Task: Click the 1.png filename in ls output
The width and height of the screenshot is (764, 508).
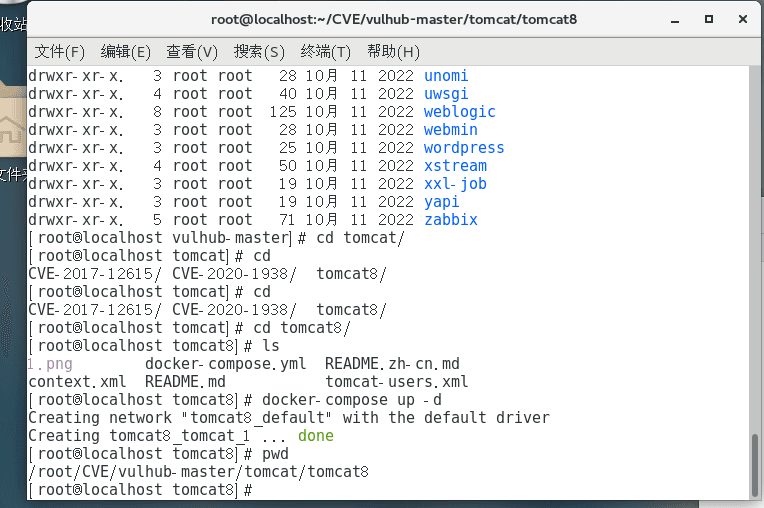Action: tap(50, 364)
